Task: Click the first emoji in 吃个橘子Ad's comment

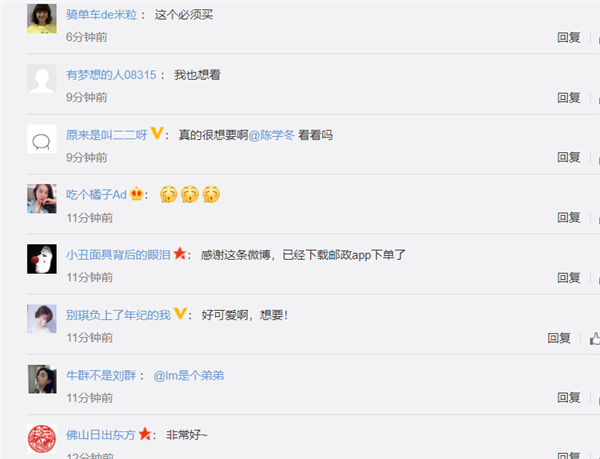Action: coord(169,194)
